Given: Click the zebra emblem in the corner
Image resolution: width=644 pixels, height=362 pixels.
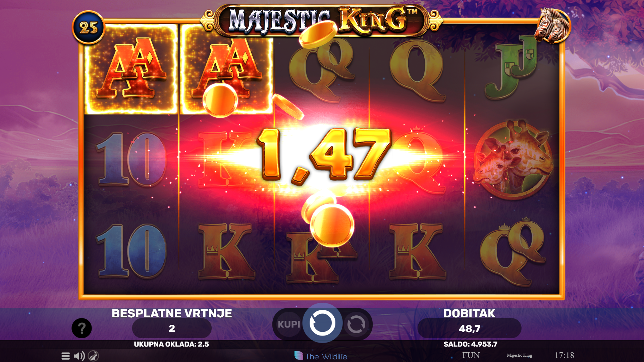Looking at the screenshot, I should 553,26.
